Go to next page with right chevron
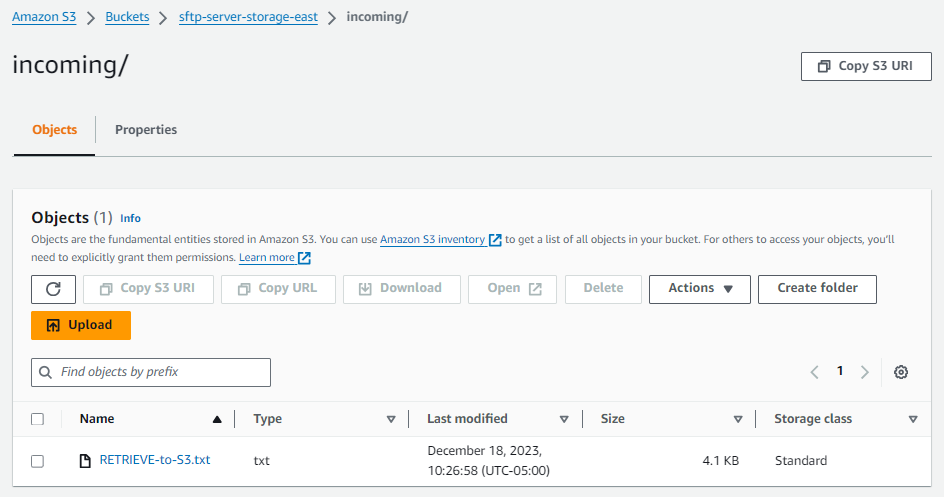The image size is (944, 497). [x=865, y=372]
